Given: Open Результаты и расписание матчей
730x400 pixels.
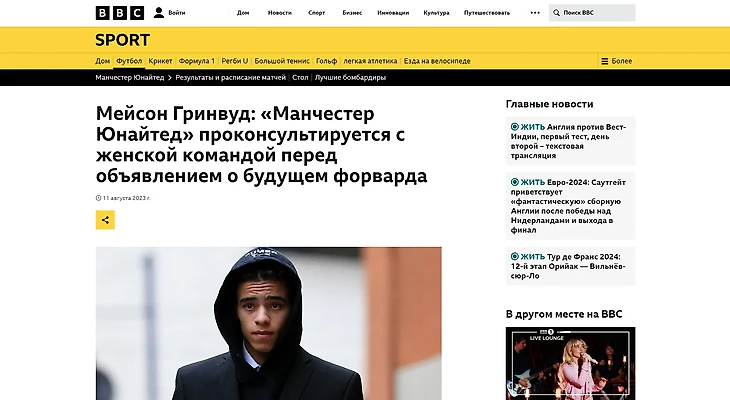Looking at the screenshot, I should [230, 78].
